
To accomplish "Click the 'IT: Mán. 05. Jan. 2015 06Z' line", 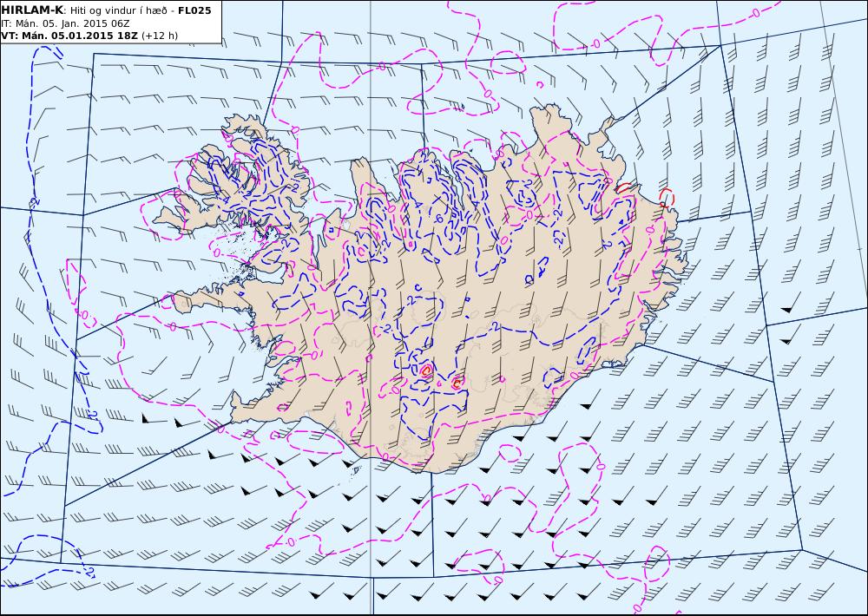I will tap(65, 23).
